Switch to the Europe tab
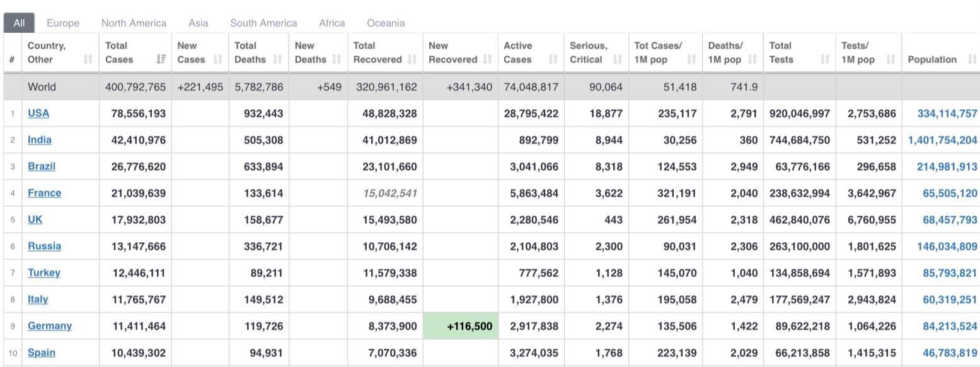980x367 pixels. click(x=63, y=23)
